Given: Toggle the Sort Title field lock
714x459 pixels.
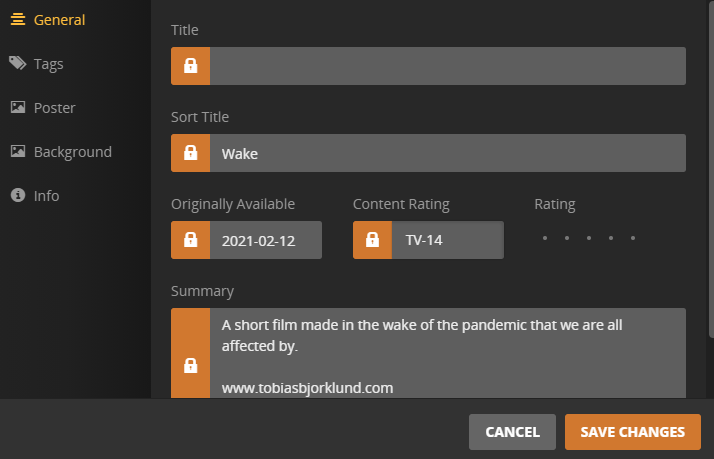Looking at the screenshot, I should pos(190,153).
